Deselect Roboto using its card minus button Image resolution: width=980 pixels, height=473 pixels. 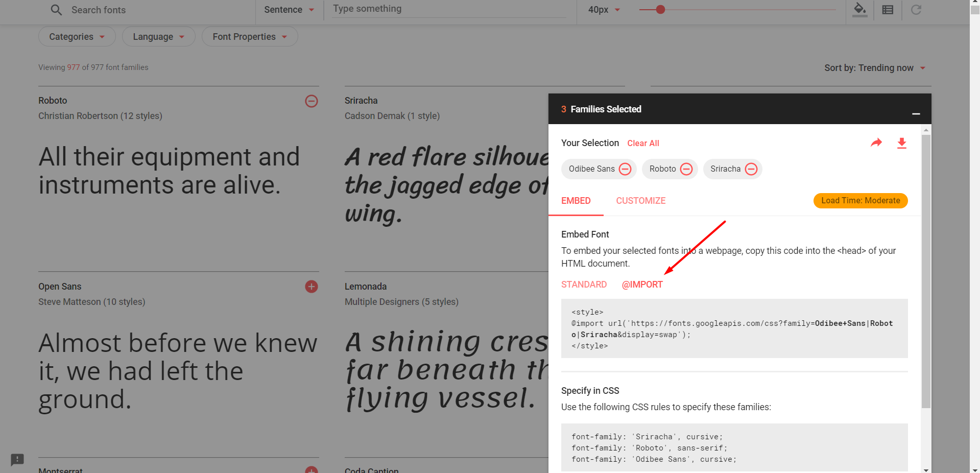tap(312, 101)
